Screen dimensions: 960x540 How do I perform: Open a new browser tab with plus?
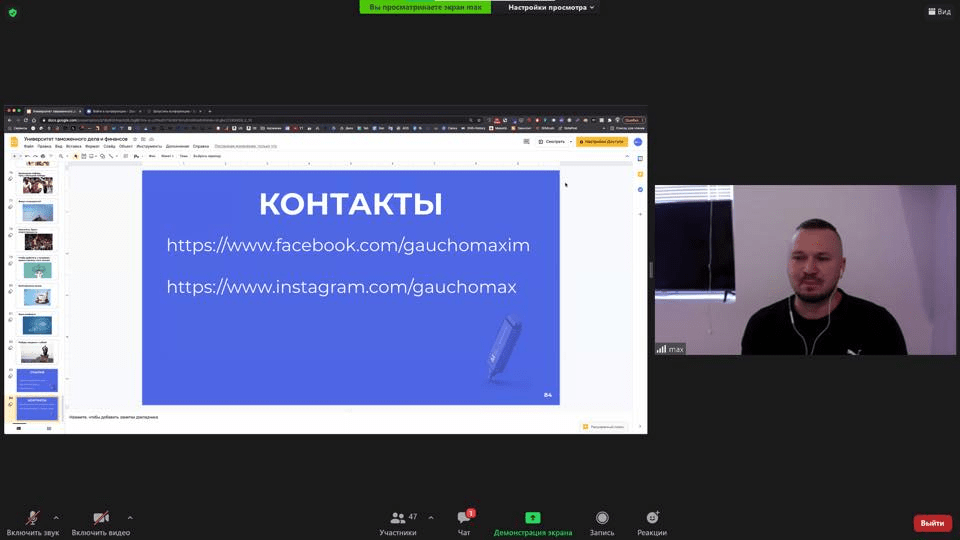coord(210,111)
